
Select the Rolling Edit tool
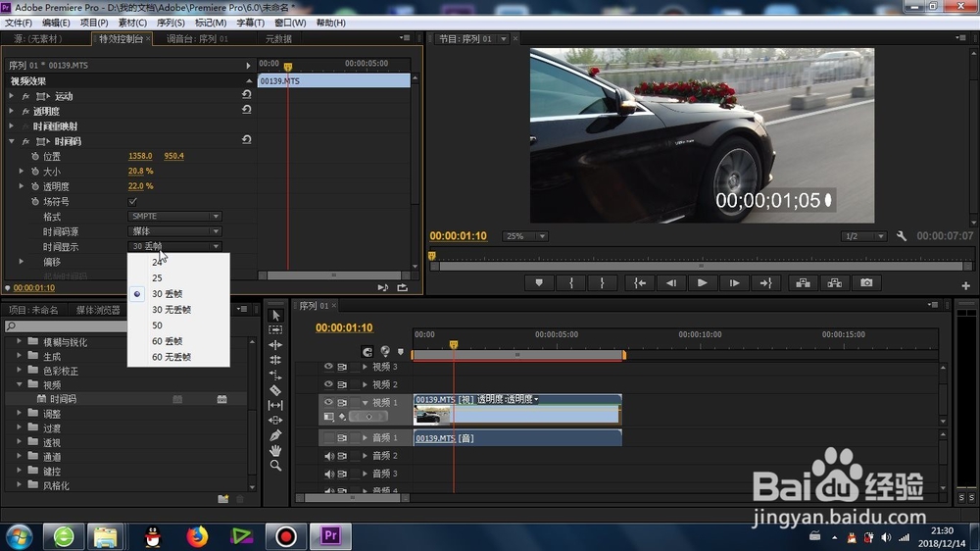pos(275,360)
